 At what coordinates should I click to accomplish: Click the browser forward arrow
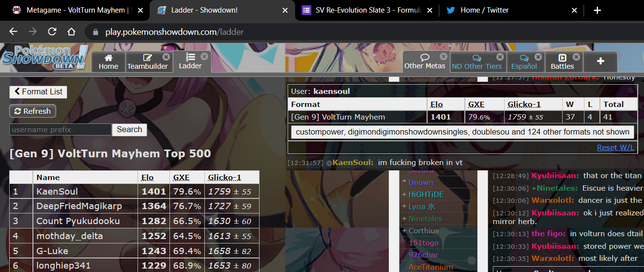click(x=32, y=32)
